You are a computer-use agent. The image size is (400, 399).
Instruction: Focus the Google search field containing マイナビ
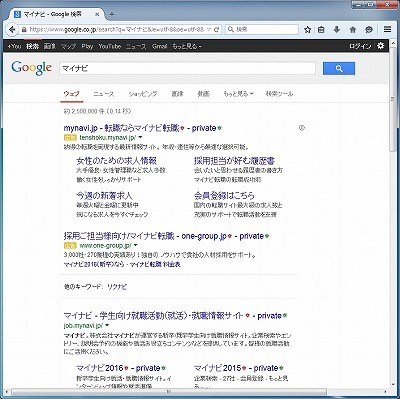187,68
